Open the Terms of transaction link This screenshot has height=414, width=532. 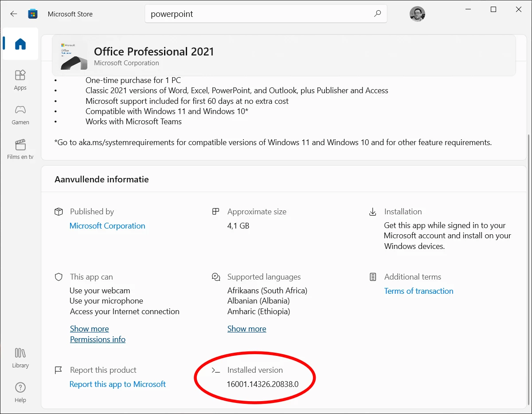[419, 291]
